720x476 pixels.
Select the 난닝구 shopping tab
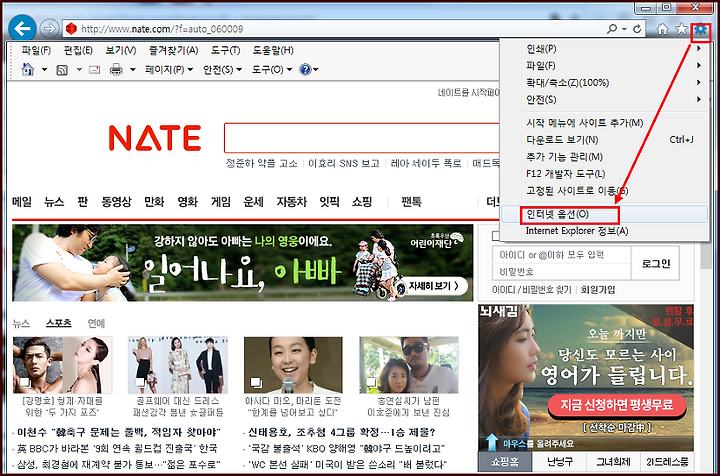[x=560, y=462]
